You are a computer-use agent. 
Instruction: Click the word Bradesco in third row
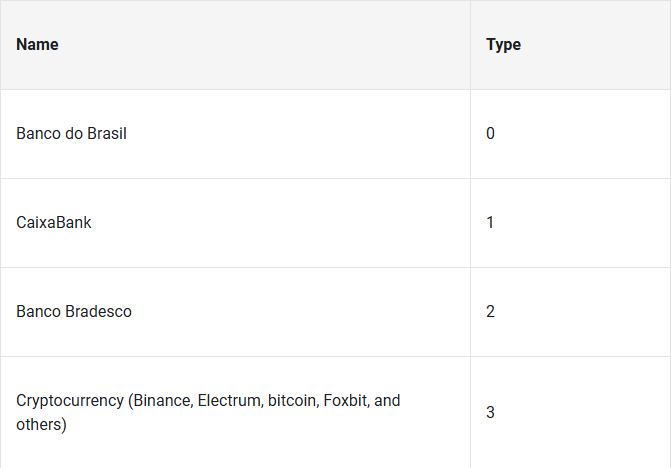coord(98,311)
